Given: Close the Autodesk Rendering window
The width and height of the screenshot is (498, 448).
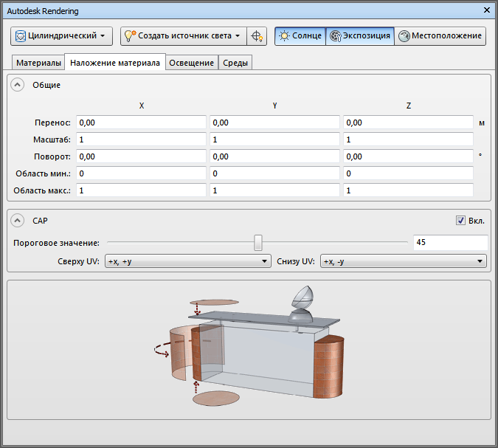Looking at the screenshot, I should [486, 11].
